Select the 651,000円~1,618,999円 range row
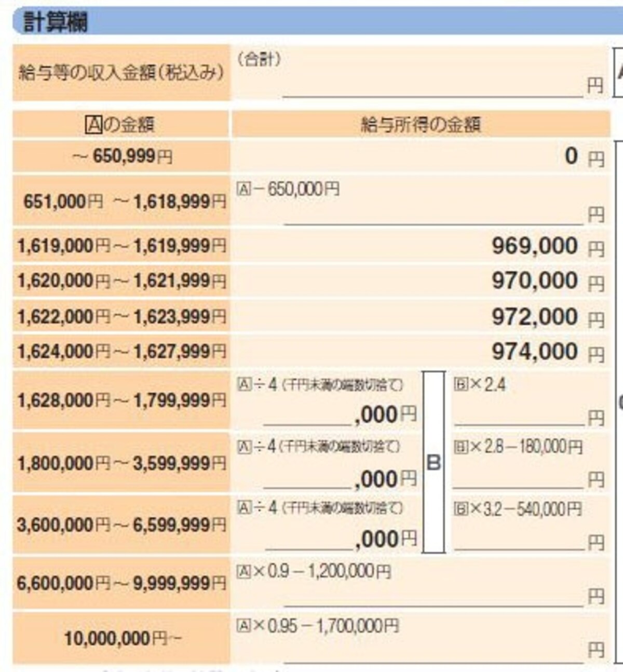This screenshot has width=623, height=672. click(121, 200)
